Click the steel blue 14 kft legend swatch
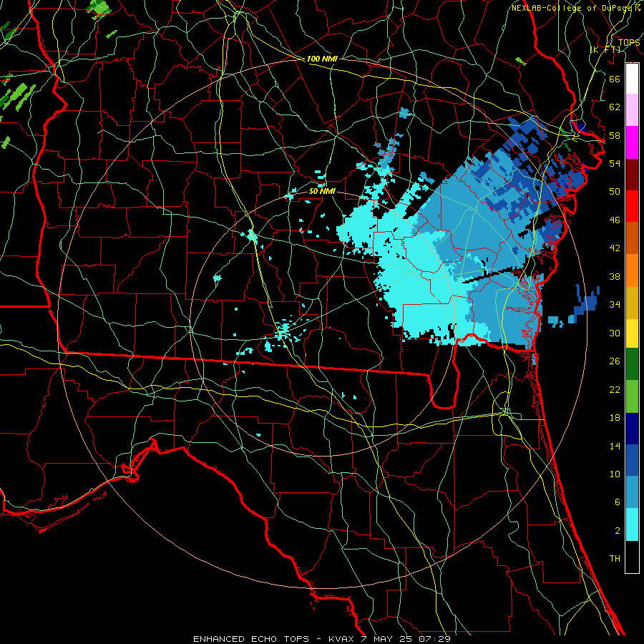The image size is (644, 644). pos(632,492)
